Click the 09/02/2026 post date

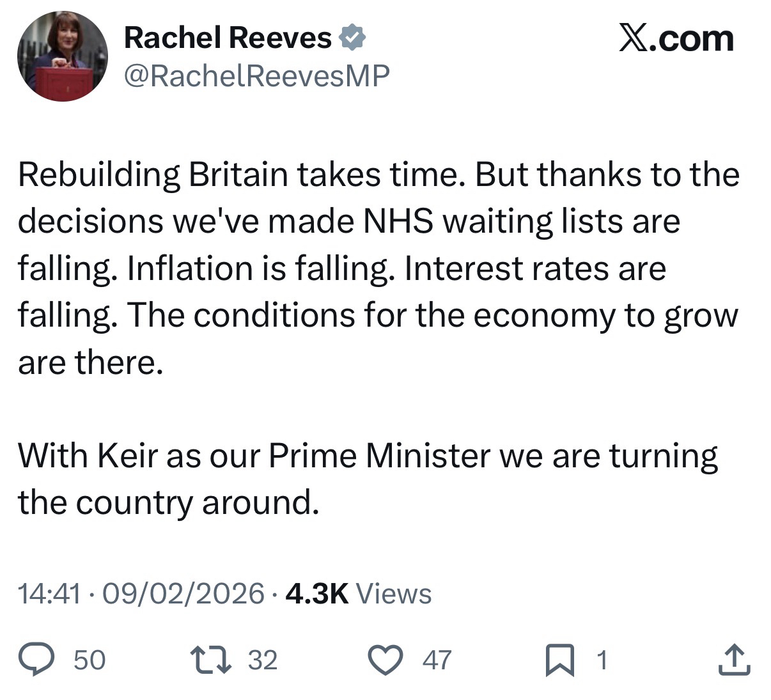point(183,594)
